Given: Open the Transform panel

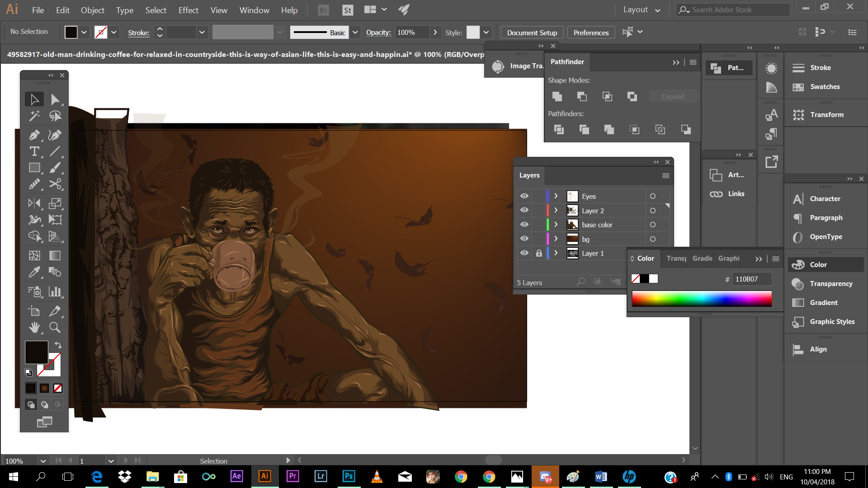Looking at the screenshot, I should point(818,115).
